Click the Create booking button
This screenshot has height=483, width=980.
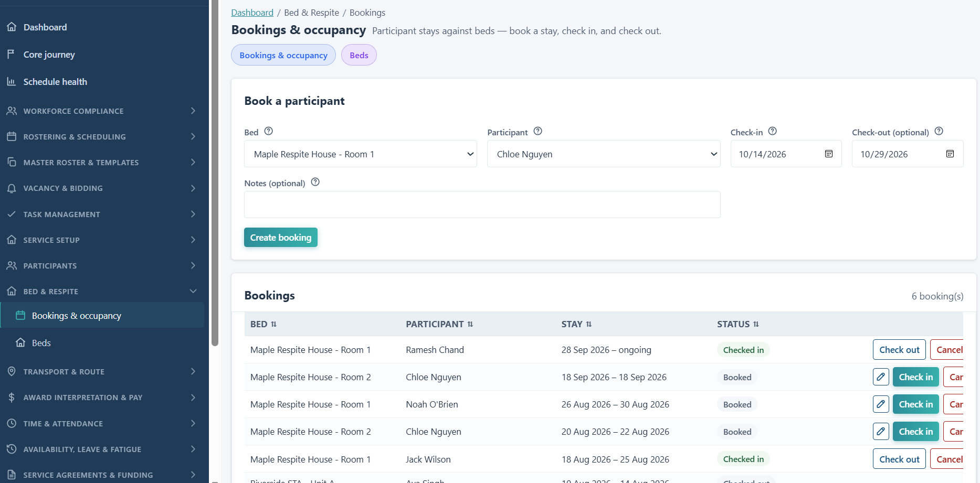click(x=281, y=237)
